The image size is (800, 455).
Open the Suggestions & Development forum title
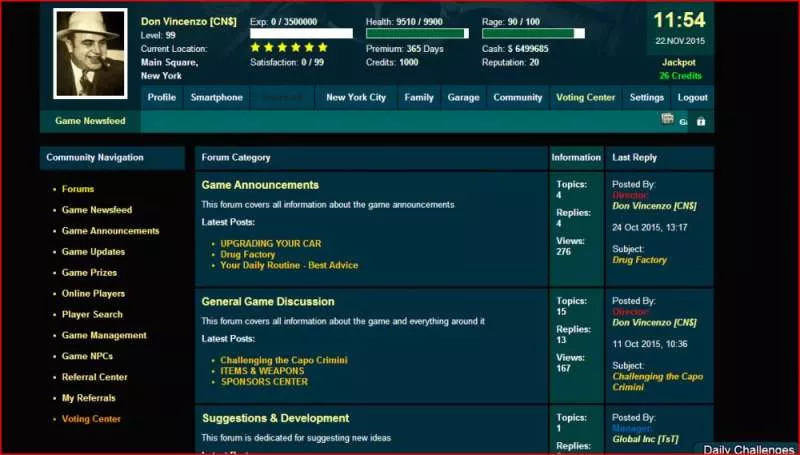[276, 418]
